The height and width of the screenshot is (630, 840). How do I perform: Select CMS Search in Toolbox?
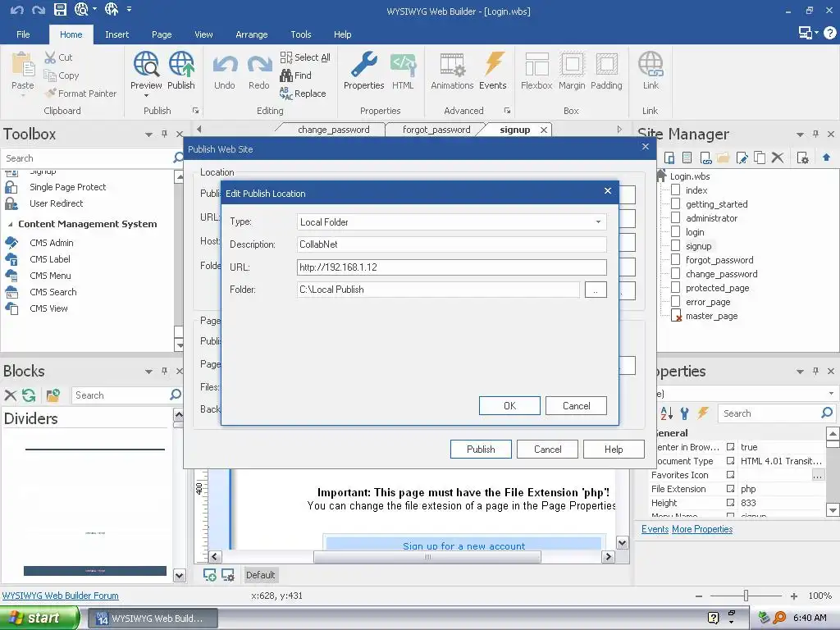point(53,292)
